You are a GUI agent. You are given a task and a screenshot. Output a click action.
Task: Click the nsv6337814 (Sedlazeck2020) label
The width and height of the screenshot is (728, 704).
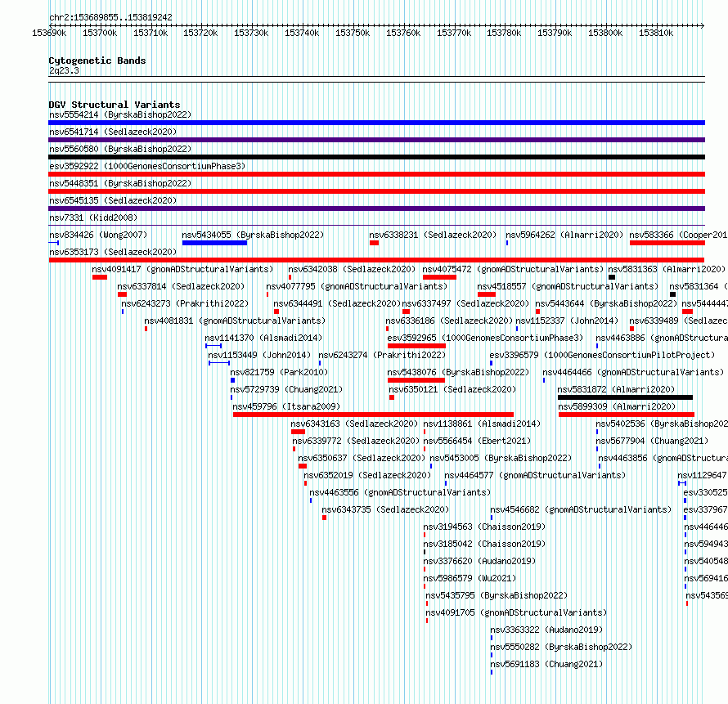click(181, 286)
